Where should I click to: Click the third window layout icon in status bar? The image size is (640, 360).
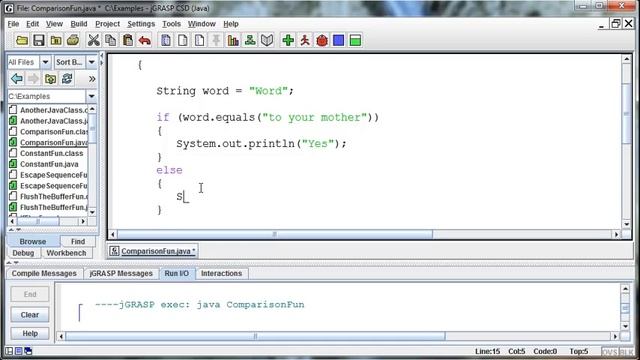[x=28, y=351]
